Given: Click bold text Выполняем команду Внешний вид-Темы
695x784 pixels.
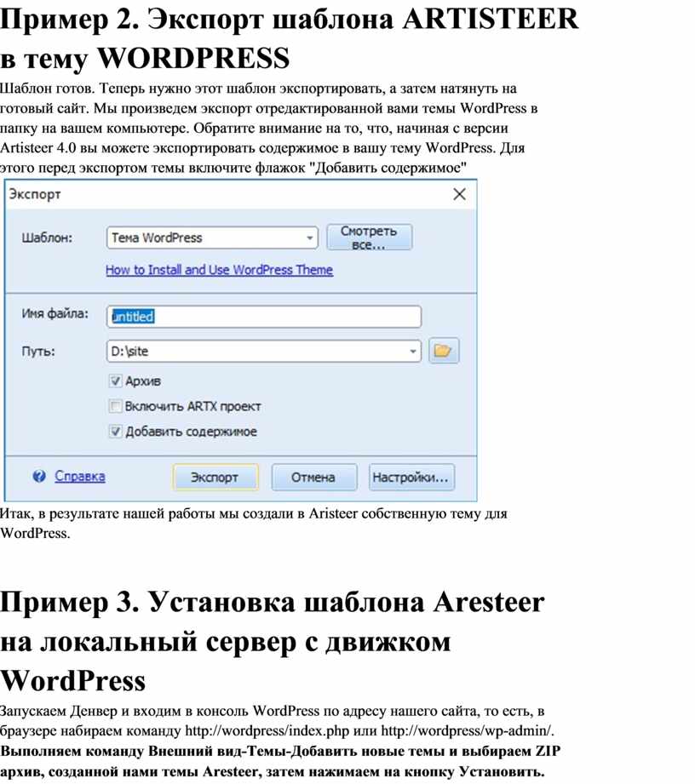Looking at the screenshot, I should click(144, 752).
